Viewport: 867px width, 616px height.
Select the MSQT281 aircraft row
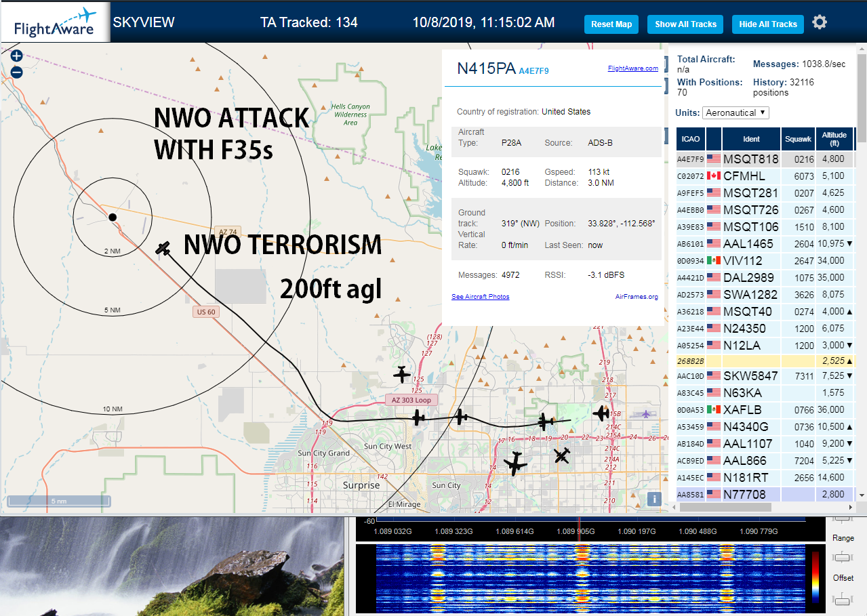tap(765, 192)
